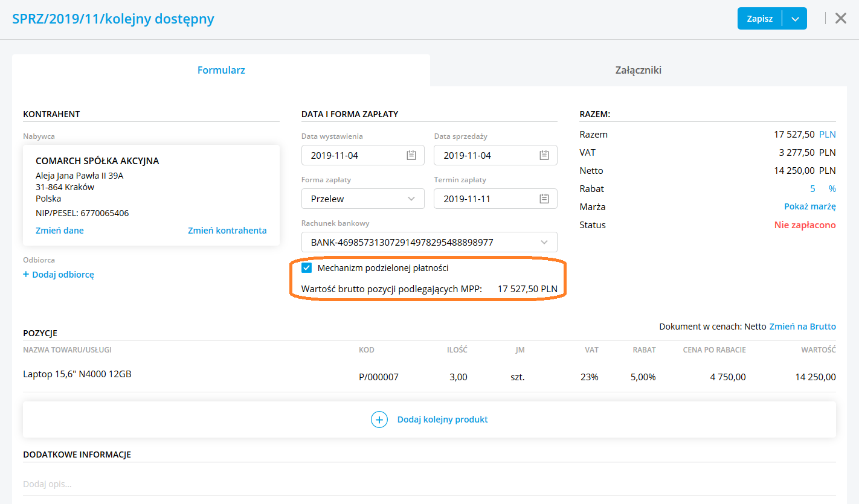Add recipient via Dodaj odbiorcę
Viewport: 859px width, 504px height.
59,275
